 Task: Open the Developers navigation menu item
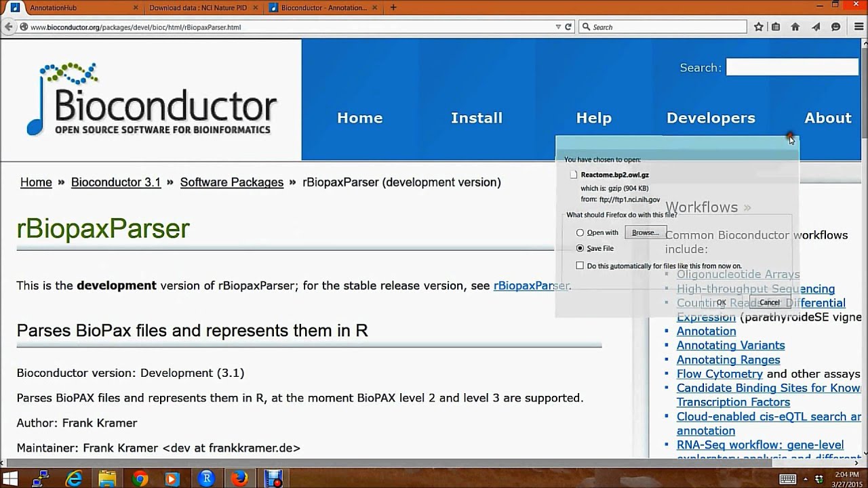[711, 118]
